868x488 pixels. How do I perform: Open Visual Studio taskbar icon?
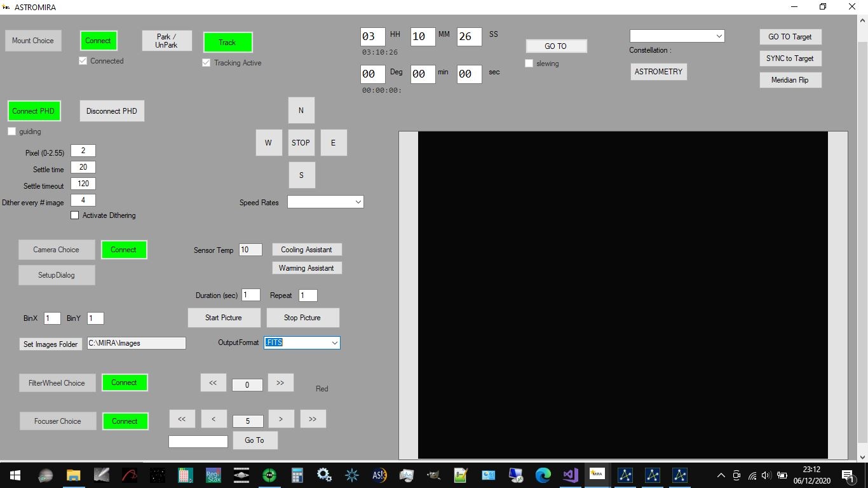coord(570,475)
